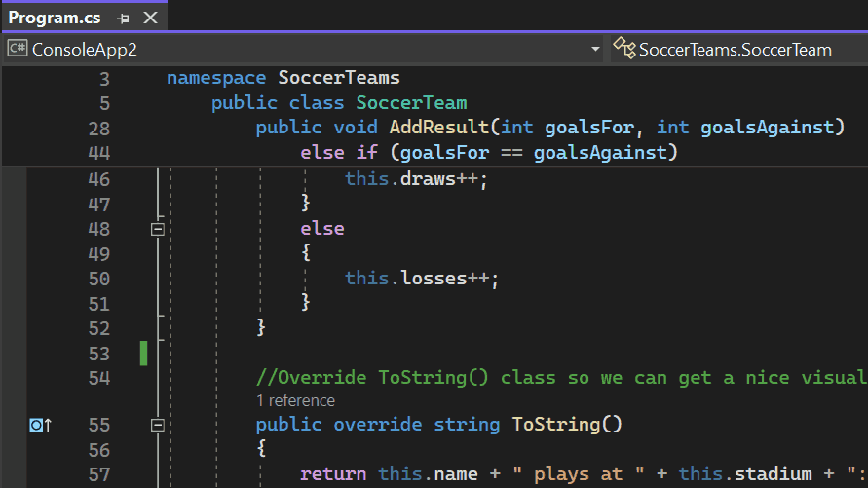Image resolution: width=868 pixels, height=488 pixels.
Task: Open the ConsoleApp2 project dropdown arrow
Action: pyautogui.click(x=595, y=49)
